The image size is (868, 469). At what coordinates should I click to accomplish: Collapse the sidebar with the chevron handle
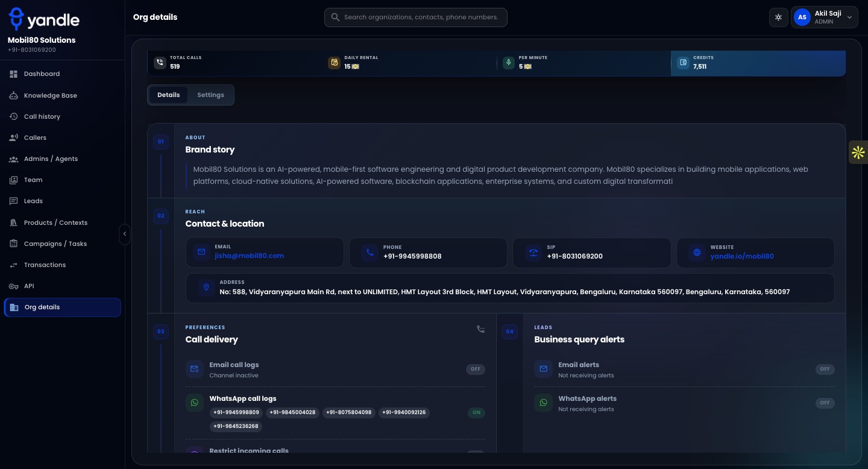[125, 234]
